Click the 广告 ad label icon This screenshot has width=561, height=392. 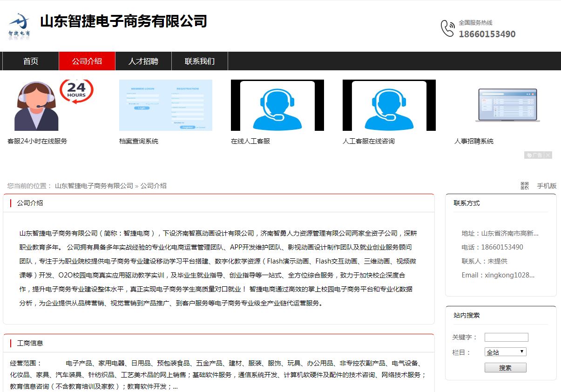click(x=534, y=155)
